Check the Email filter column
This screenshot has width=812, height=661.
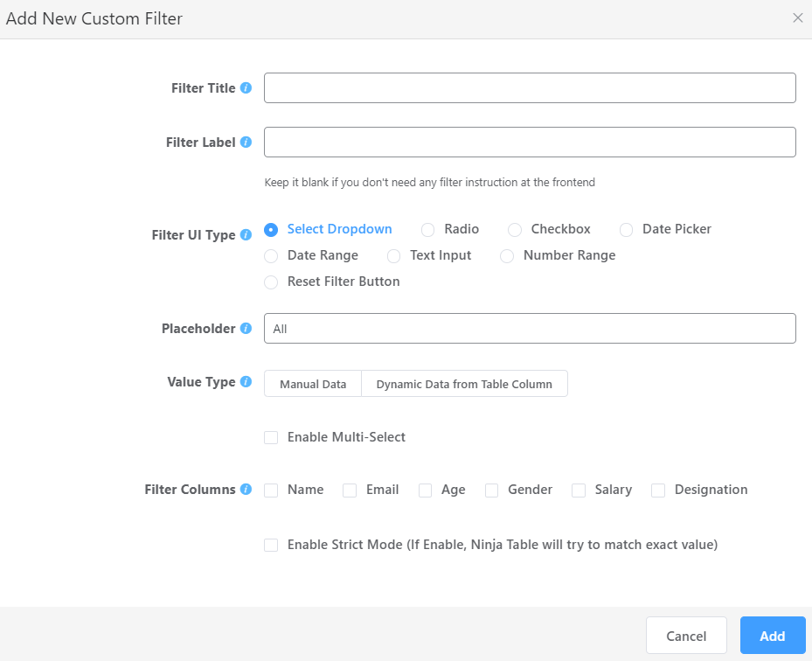point(349,491)
